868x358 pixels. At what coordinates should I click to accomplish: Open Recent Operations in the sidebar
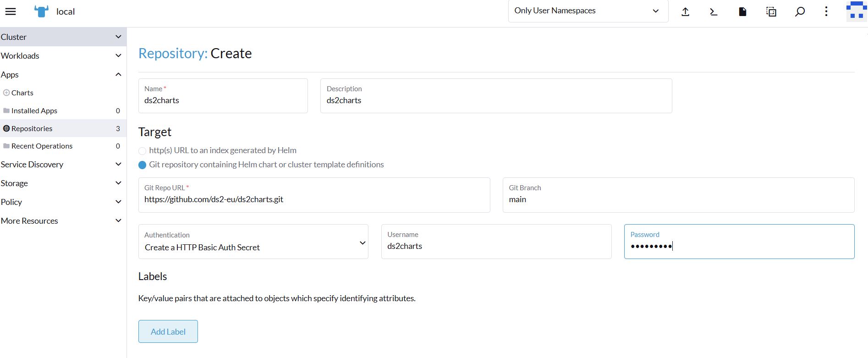pyautogui.click(x=42, y=146)
